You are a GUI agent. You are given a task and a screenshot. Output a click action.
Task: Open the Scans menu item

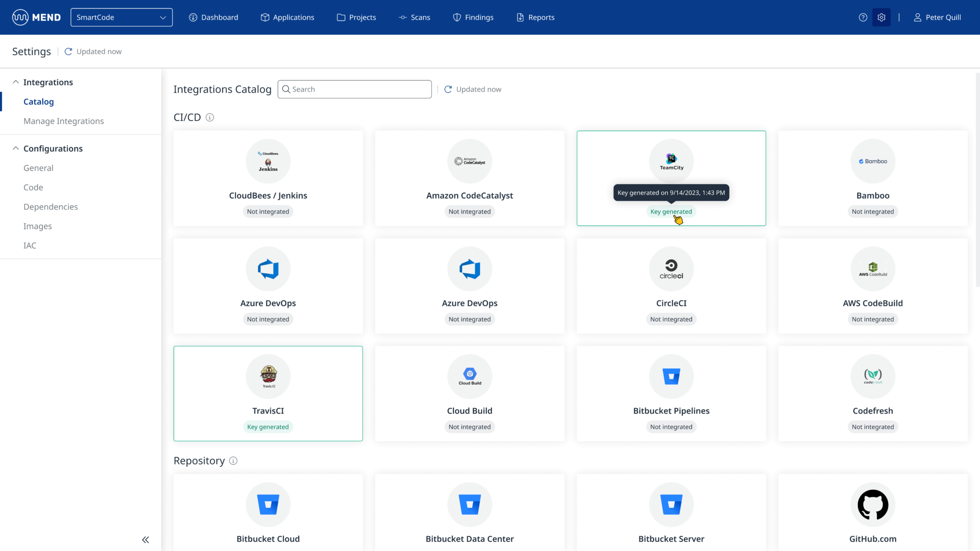tap(414, 17)
